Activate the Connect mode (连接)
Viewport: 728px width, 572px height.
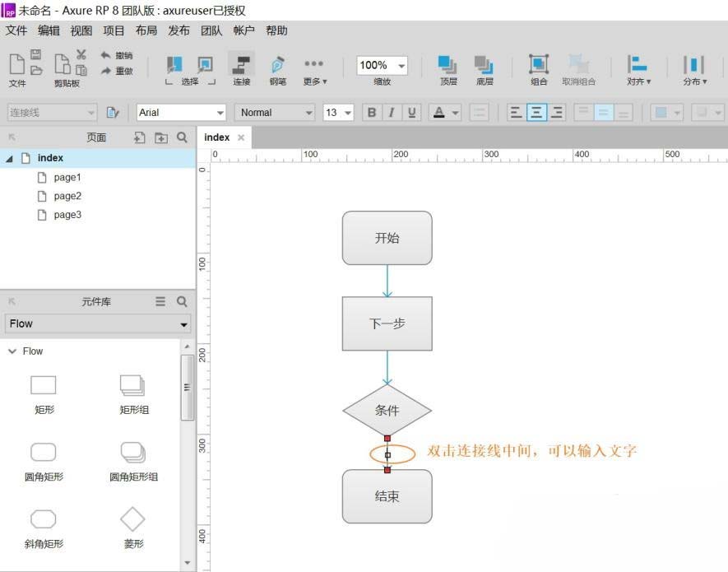click(241, 66)
